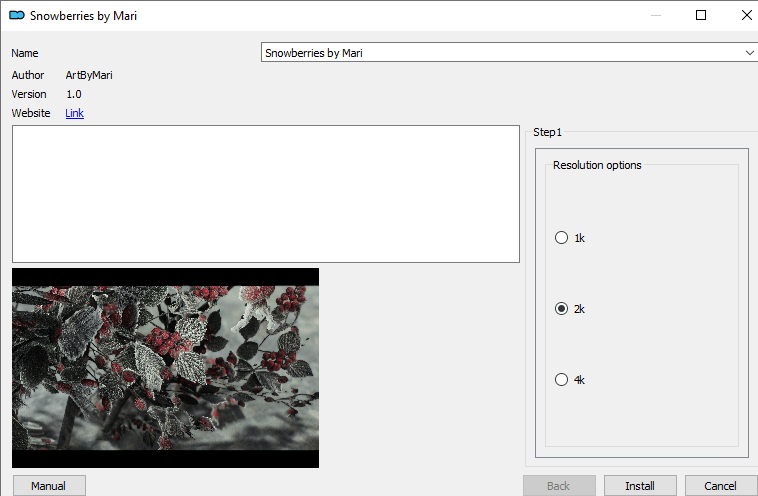Click the Manual button
Viewport: 758px width, 496px height.
pos(48,485)
